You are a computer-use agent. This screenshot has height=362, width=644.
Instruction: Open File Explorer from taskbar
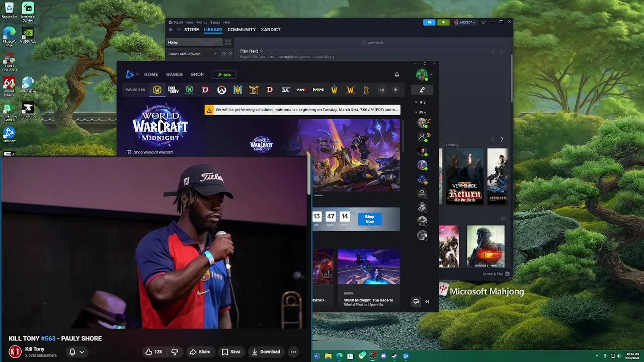pos(328,356)
